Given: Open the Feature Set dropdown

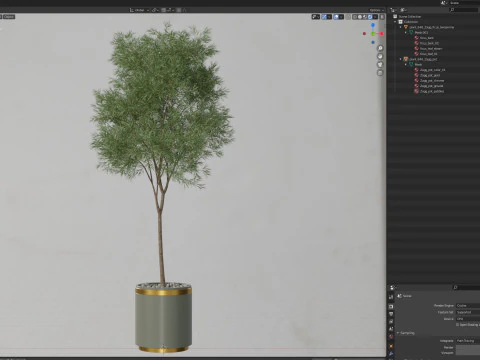Looking at the screenshot, I should click(468, 312).
